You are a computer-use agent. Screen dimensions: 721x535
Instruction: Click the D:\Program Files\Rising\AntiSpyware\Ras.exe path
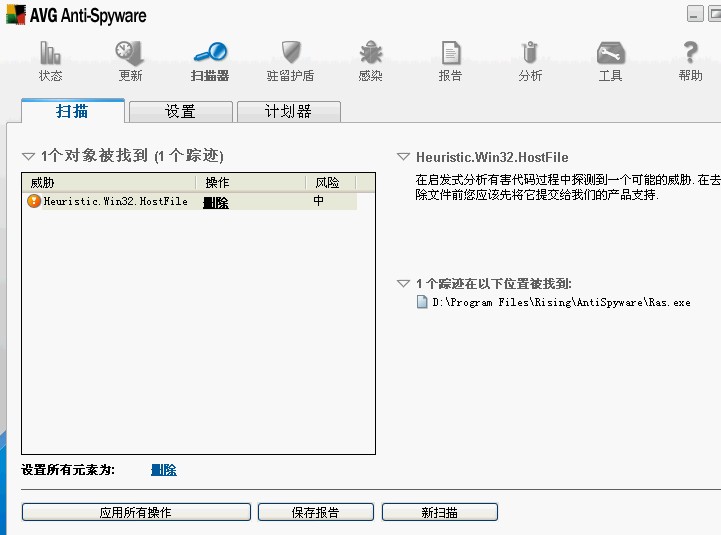(561, 302)
